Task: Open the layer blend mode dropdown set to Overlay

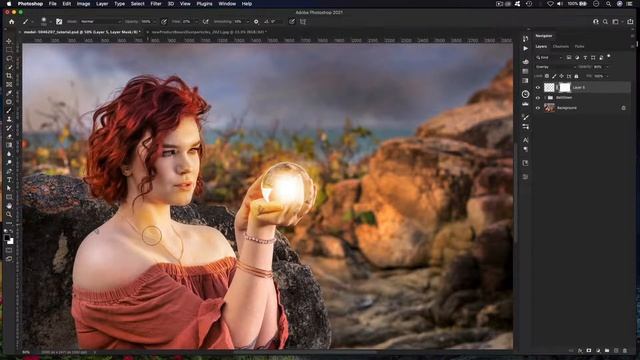Action: coord(555,67)
